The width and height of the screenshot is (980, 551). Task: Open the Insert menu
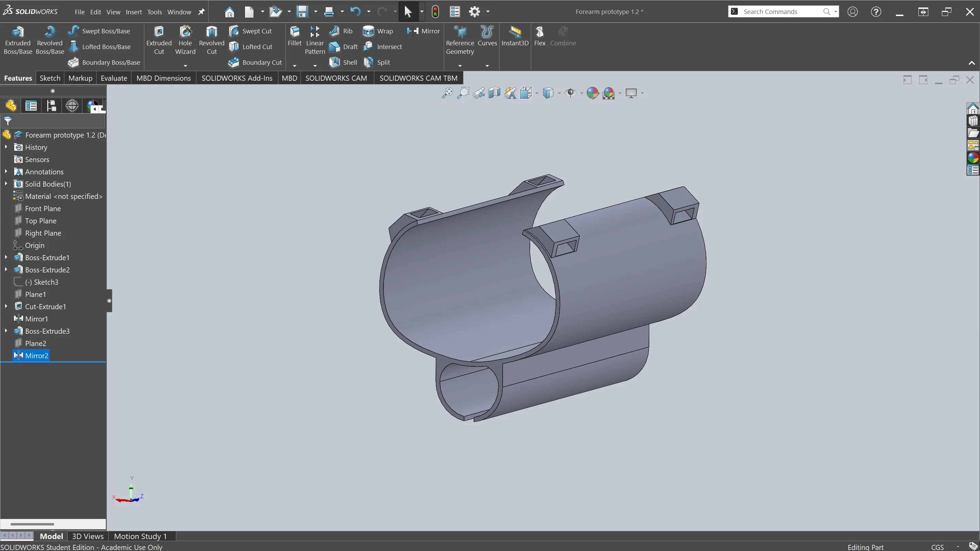(133, 12)
